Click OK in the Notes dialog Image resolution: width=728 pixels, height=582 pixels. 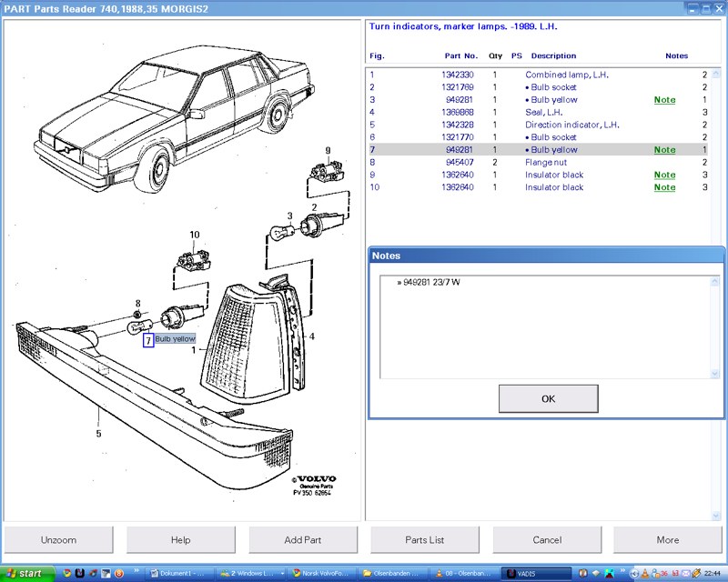548,398
